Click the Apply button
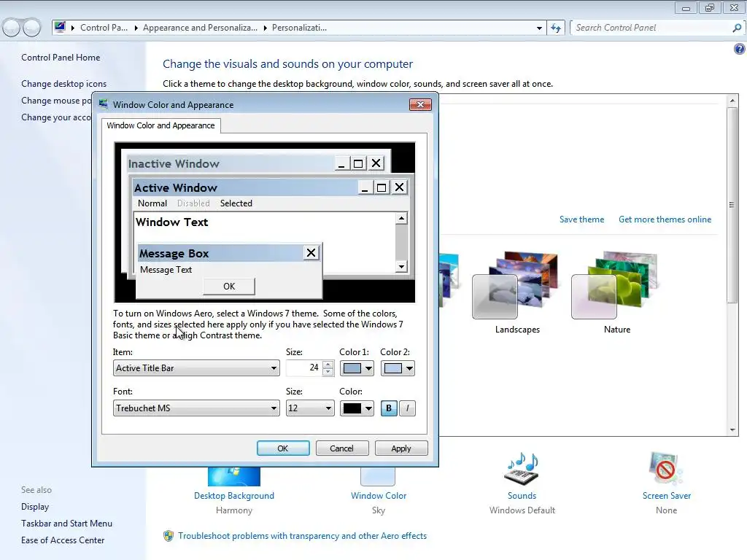 point(401,448)
